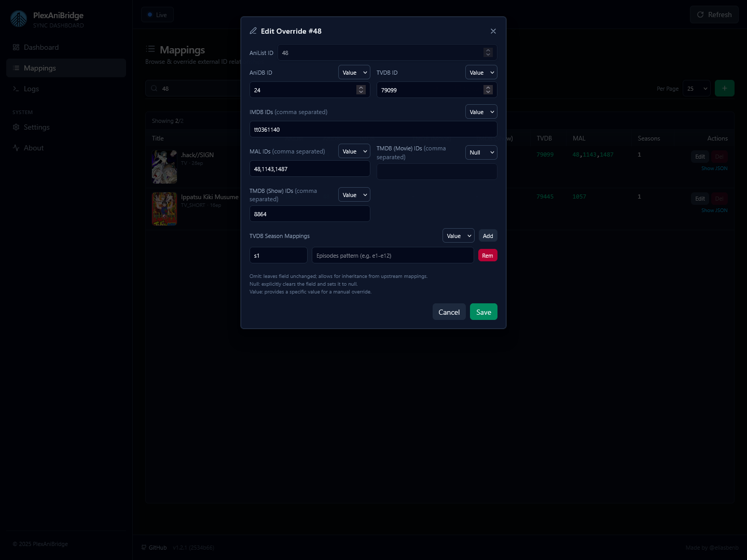The height and width of the screenshot is (560, 747).
Task: Click the Refresh button
Action: pos(714,15)
